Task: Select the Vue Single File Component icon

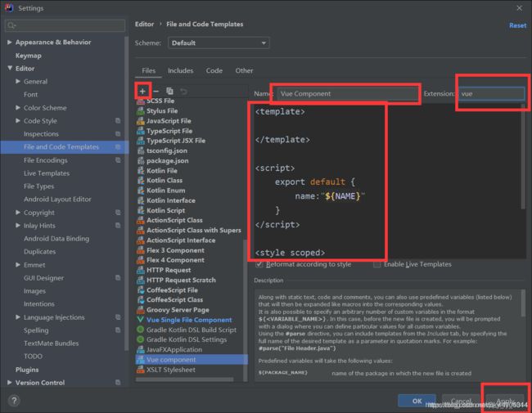Action: tap(141, 320)
